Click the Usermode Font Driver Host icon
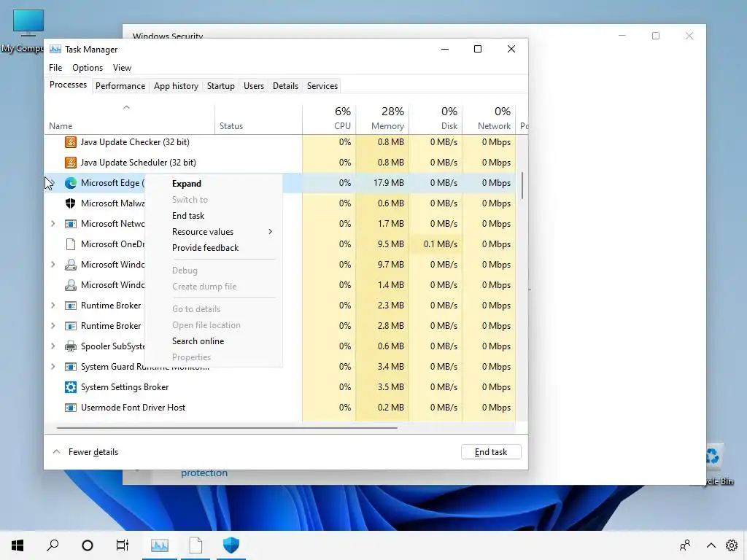 point(71,408)
